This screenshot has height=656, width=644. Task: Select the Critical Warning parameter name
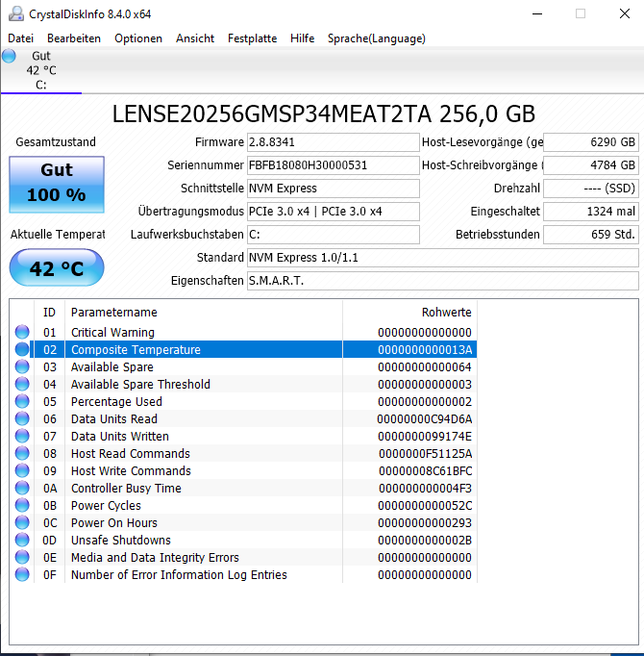click(x=112, y=332)
